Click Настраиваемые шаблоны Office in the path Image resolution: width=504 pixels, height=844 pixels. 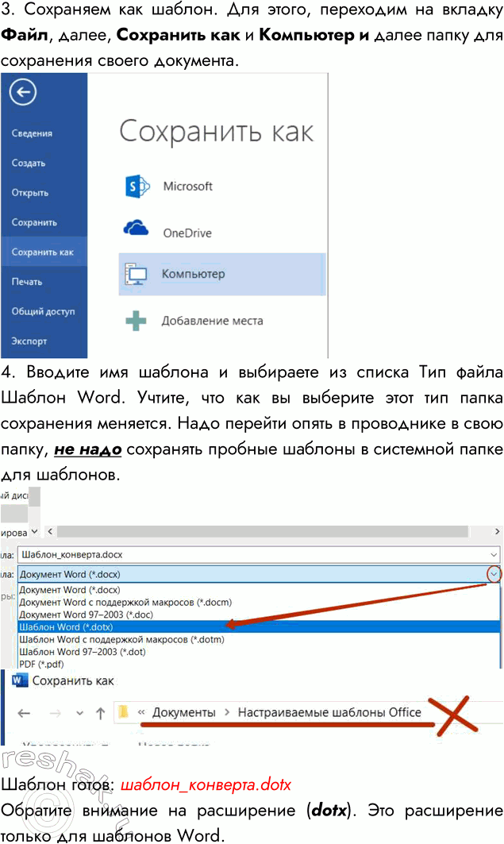pos(329,712)
